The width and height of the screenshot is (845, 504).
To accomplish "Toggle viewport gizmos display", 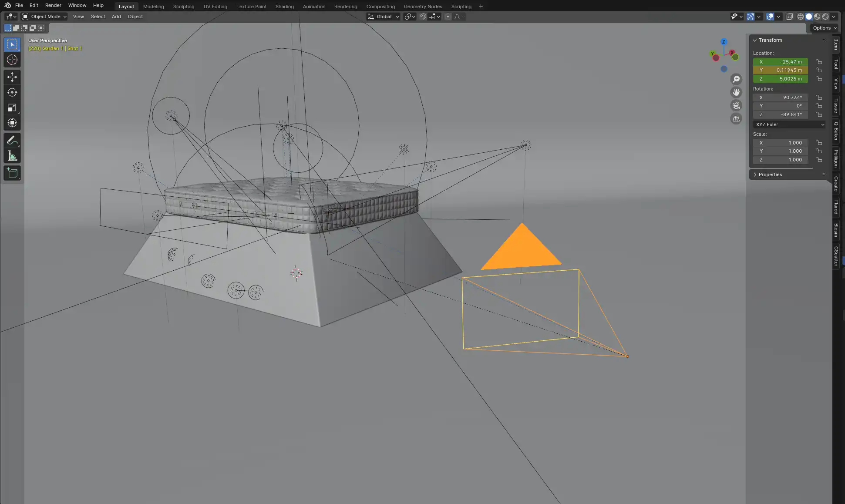I will (751, 17).
